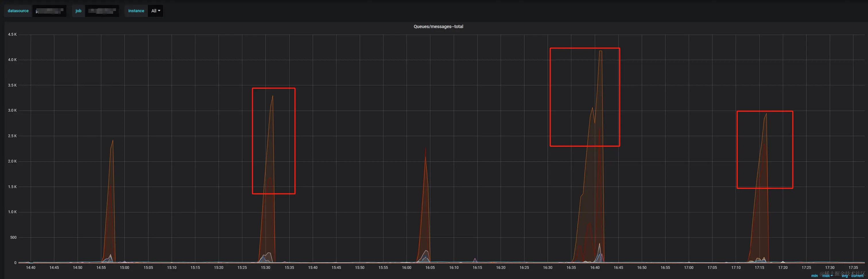
Task: Click the 'instance' variable label
Action: coord(136,11)
